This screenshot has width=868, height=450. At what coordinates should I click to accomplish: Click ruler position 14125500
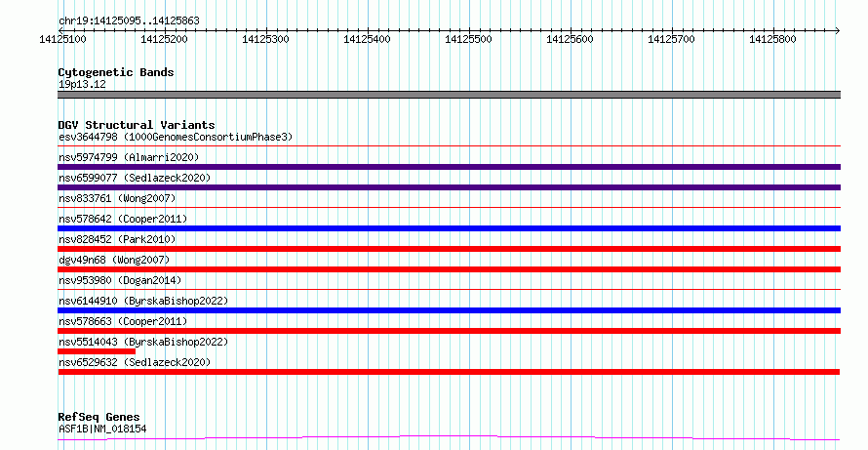tap(468, 39)
